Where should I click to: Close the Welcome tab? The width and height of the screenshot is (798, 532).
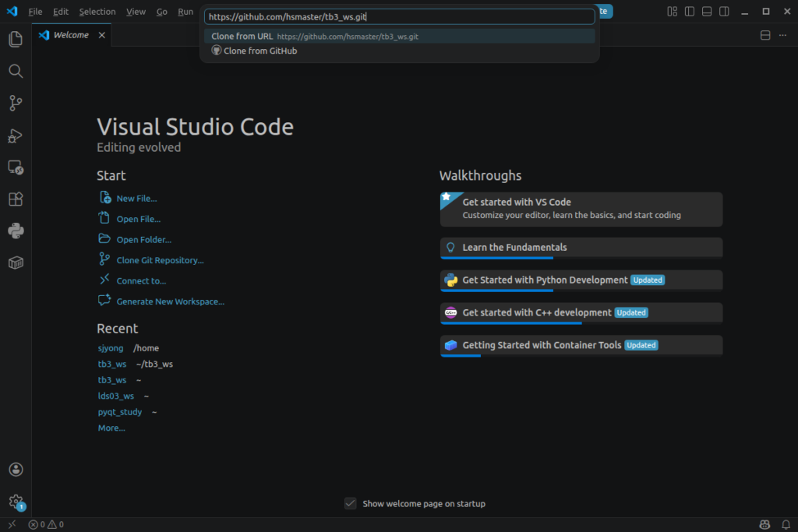102,35
